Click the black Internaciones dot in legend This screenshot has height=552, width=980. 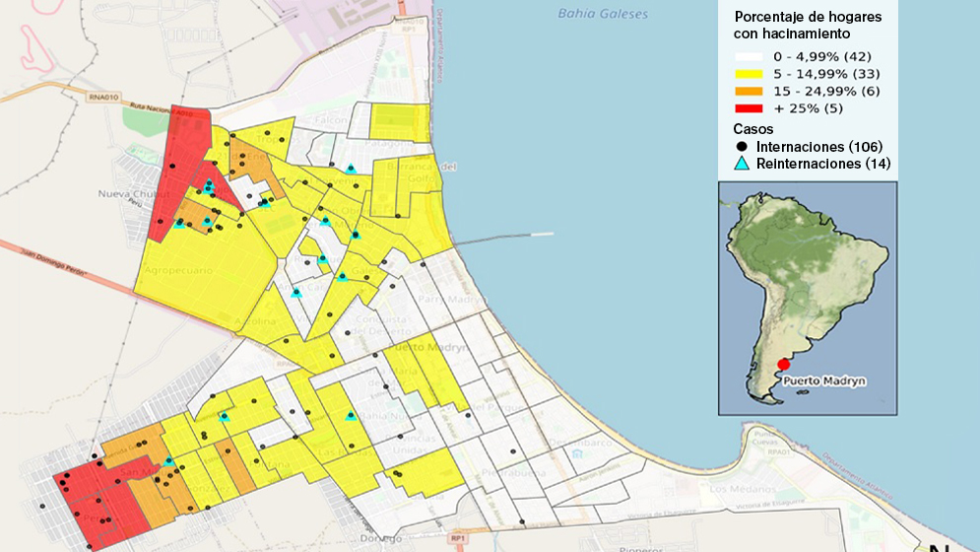[742, 146]
